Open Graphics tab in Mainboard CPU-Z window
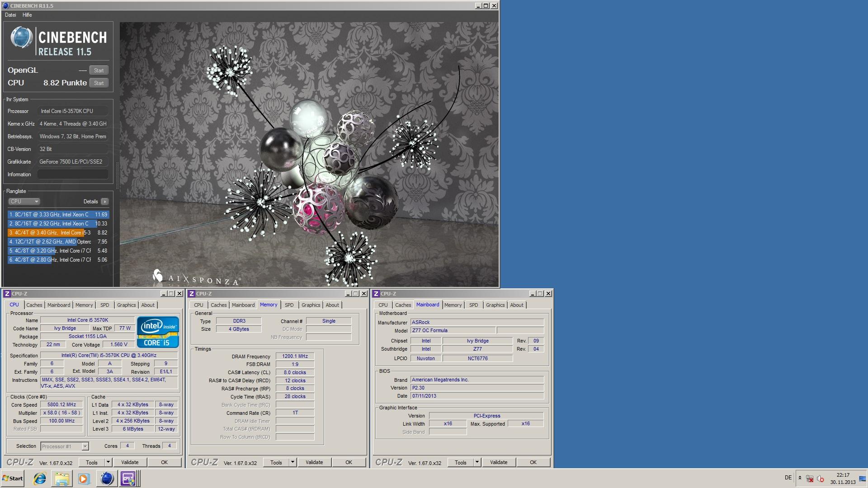868x488 pixels. point(495,305)
